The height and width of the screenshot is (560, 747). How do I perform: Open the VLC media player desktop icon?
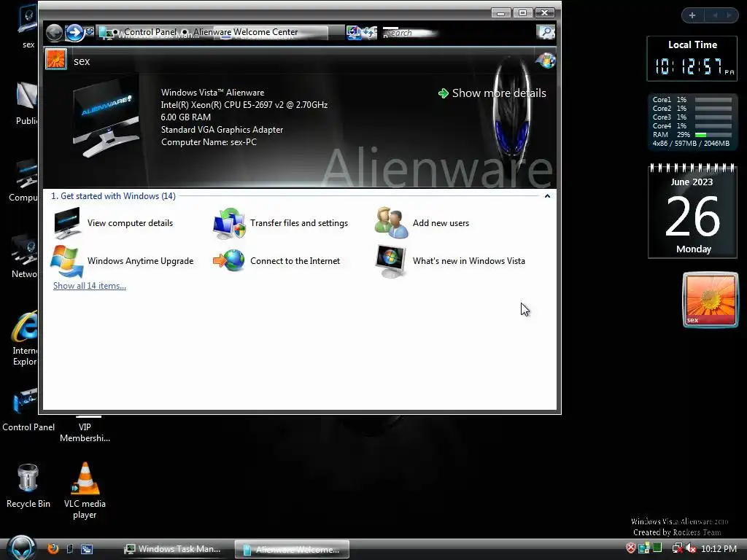click(x=85, y=491)
